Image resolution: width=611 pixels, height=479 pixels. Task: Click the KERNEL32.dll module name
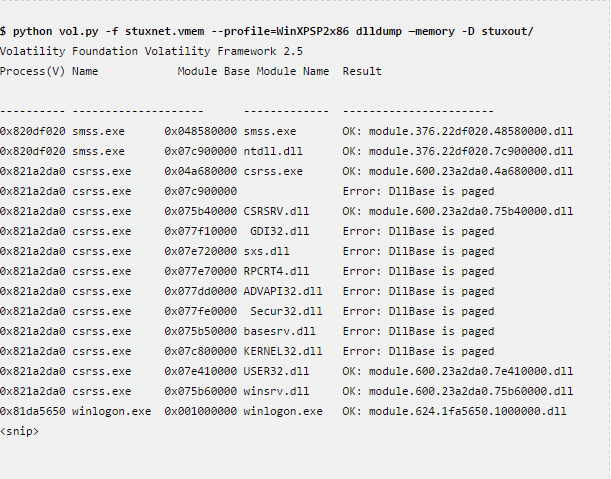tap(283, 351)
